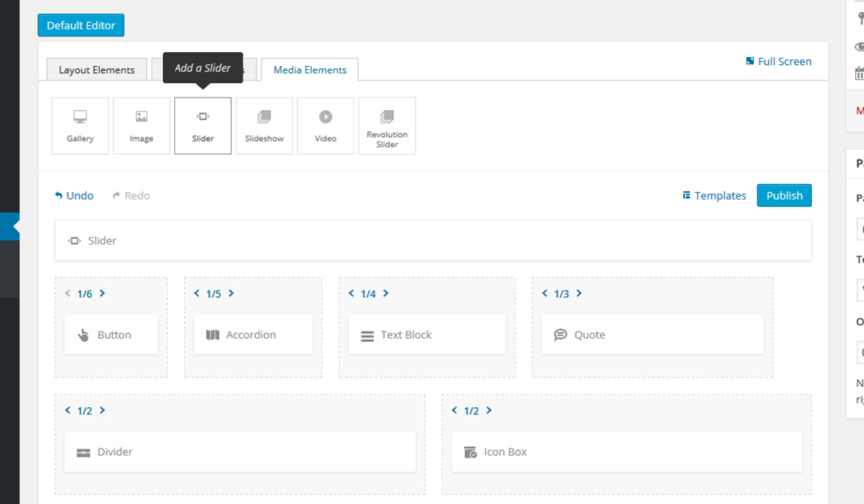
Task: Open the Accordion element in the canvas
Action: coord(253,335)
